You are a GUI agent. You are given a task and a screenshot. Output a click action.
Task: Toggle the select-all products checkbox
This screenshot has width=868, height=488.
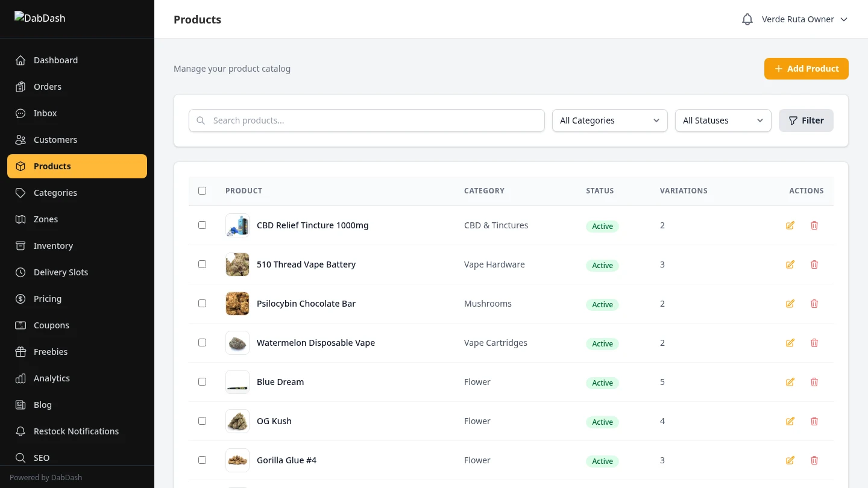(202, 190)
